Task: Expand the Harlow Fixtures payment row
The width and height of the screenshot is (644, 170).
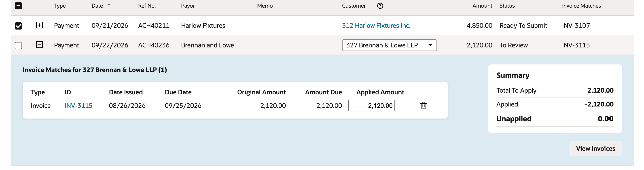Action: [x=39, y=25]
